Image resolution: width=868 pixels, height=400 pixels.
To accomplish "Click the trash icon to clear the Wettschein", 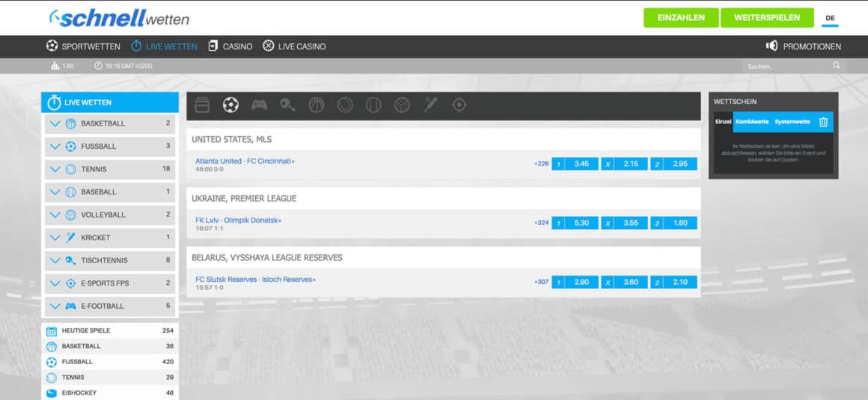I will point(823,122).
